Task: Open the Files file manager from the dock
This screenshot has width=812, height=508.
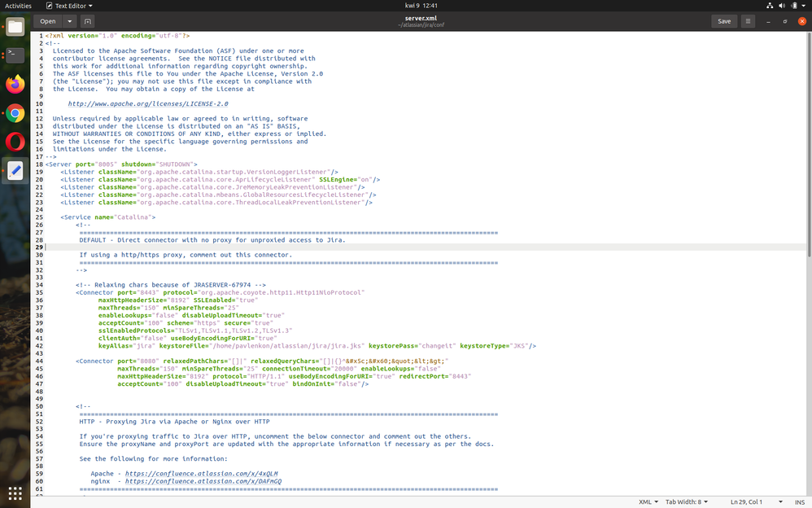Action: tap(14, 26)
